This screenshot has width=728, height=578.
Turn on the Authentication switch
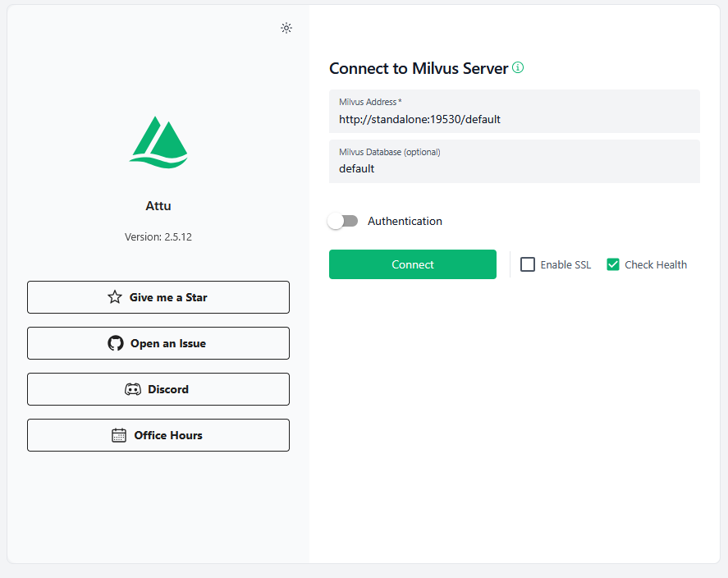coord(342,221)
